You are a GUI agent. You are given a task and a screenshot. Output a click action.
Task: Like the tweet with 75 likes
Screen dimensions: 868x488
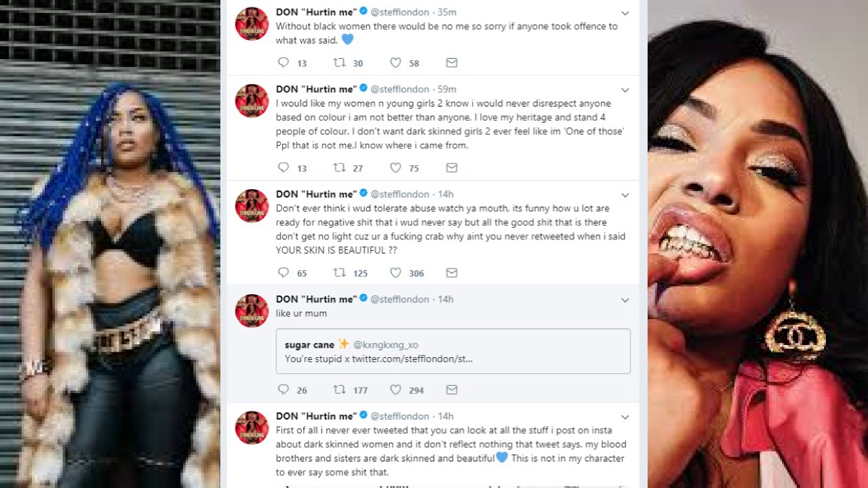tap(396, 168)
